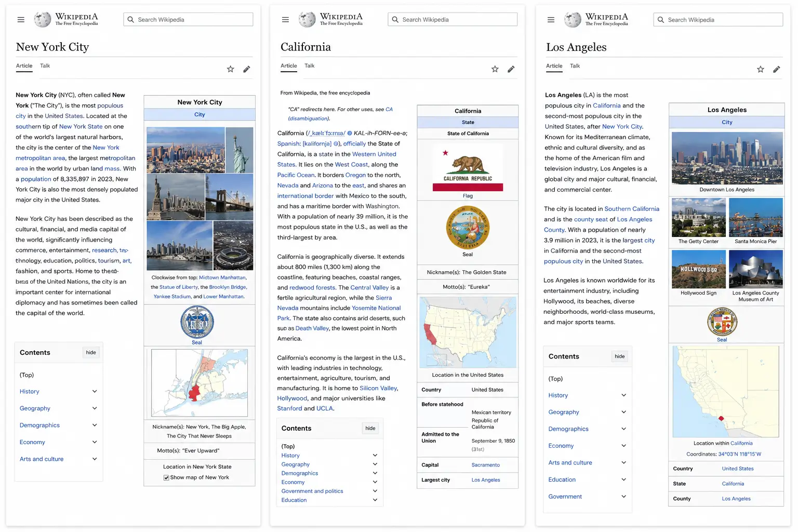Follow the Statue of Liberty caption link
The height and width of the screenshot is (532, 798).
coord(179,287)
